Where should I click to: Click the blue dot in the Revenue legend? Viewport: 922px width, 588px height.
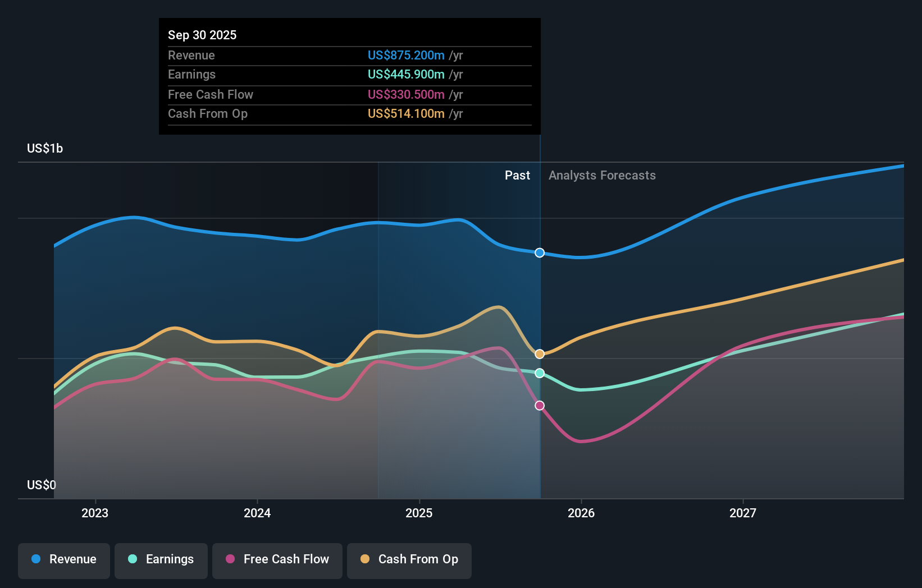(x=36, y=559)
